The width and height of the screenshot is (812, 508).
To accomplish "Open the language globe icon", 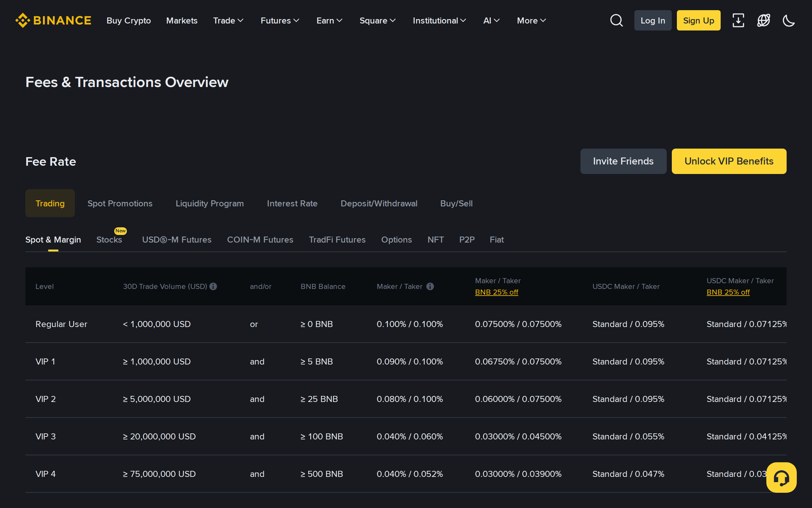I will 764,21.
